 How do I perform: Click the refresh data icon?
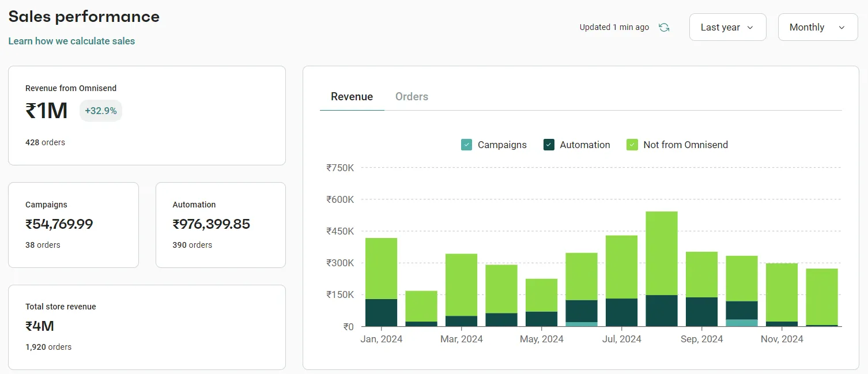point(664,28)
